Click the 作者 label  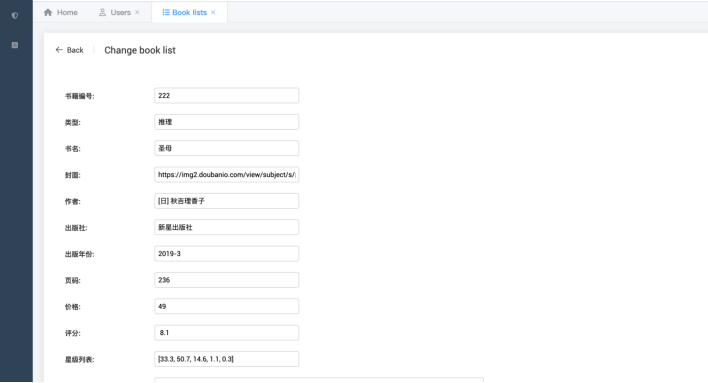(73, 201)
